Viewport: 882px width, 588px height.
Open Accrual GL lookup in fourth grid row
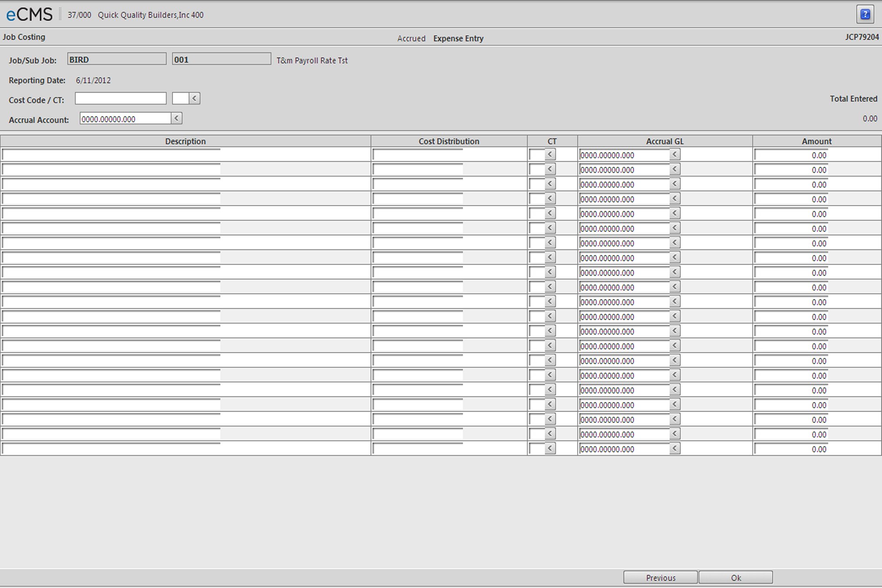tap(675, 199)
